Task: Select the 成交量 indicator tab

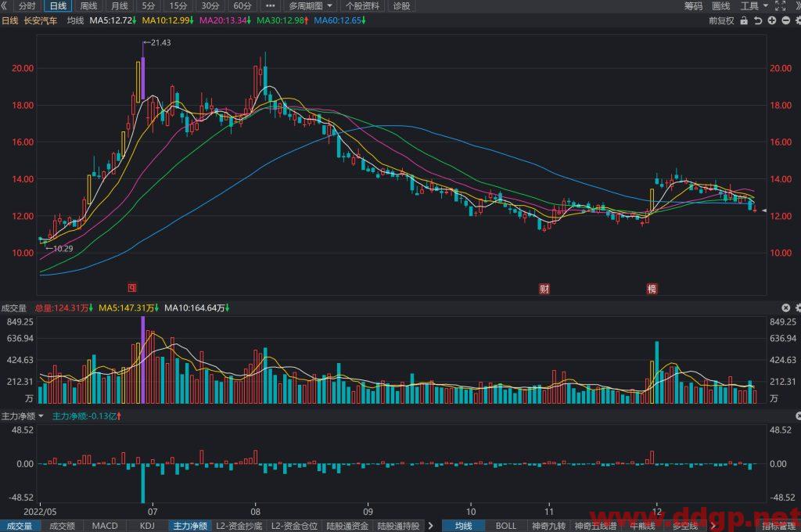Action: point(20,526)
